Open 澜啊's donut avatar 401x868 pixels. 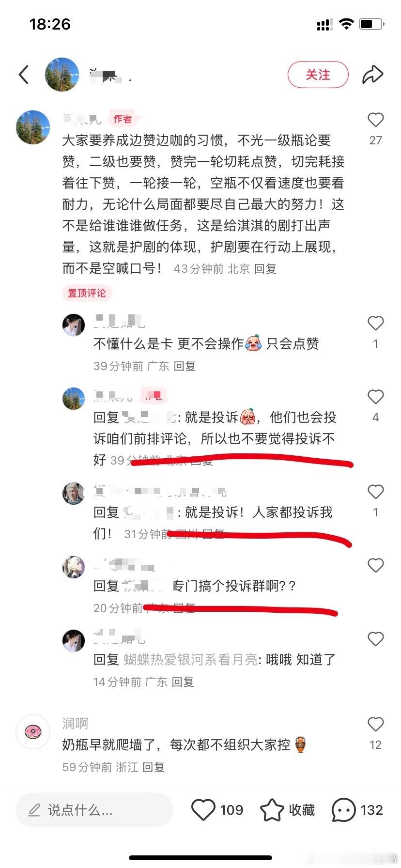pos(33,731)
